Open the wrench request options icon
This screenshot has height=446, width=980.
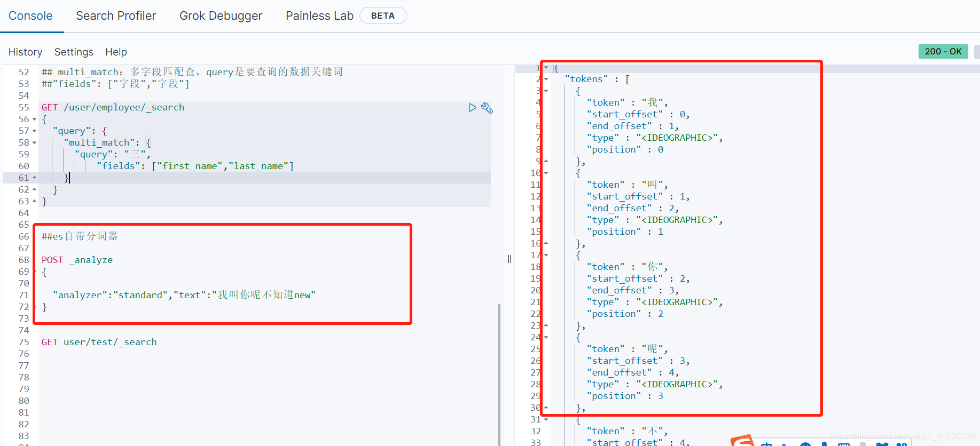tap(487, 108)
